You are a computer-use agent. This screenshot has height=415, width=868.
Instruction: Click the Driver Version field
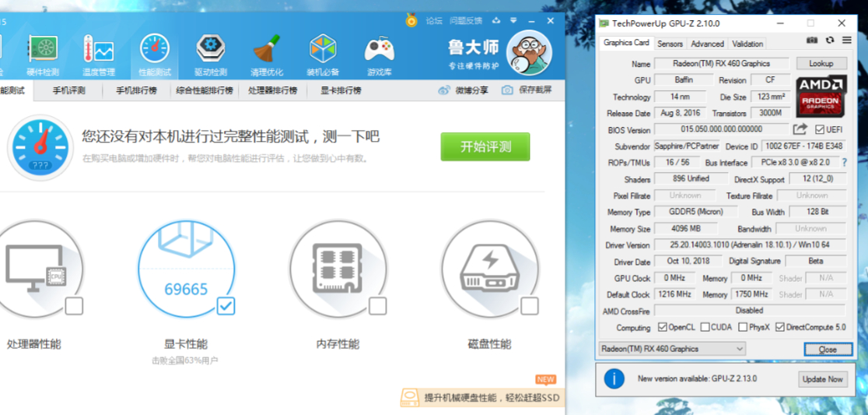750,245
